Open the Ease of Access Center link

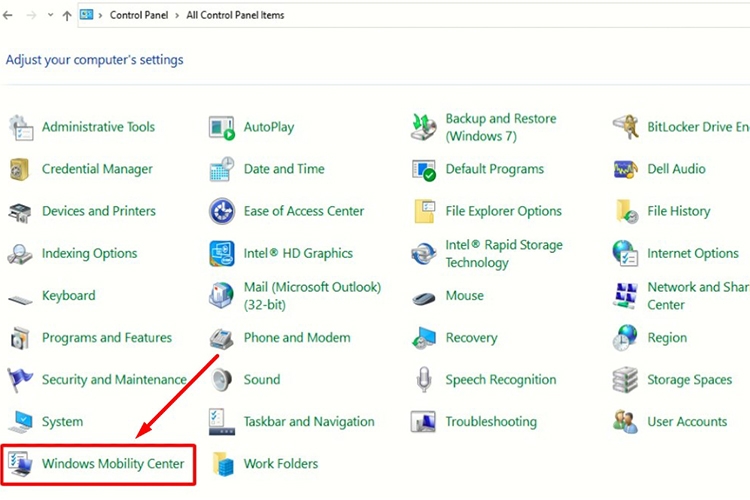pos(304,211)
